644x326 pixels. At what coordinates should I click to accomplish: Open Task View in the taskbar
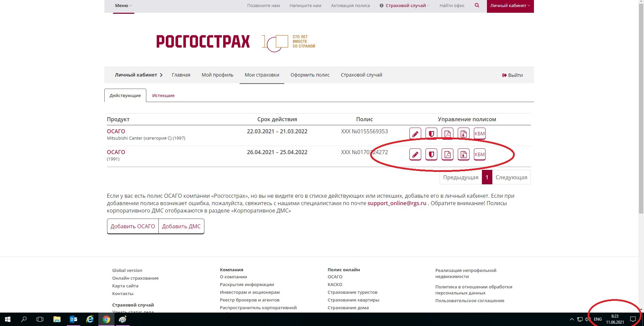tap(40, 319)
